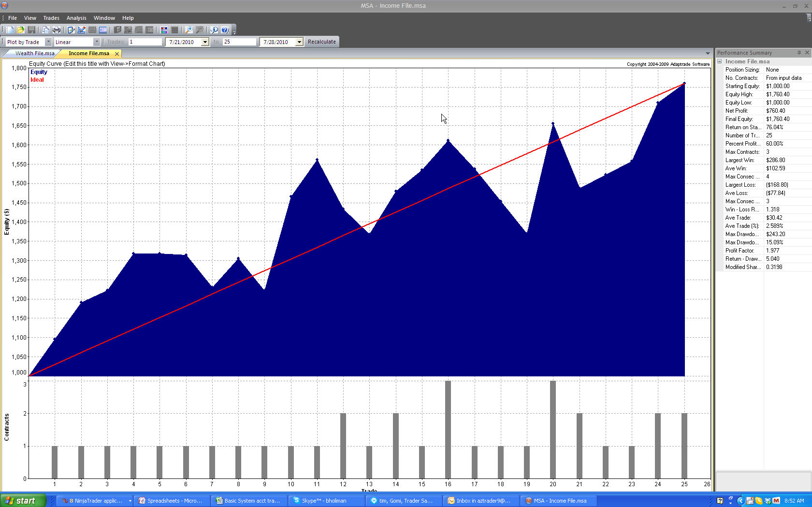The height and width of the screenshot is (507, 812).
Task: Click the Copy toolbar icon
Action: [x=45, y=30]
